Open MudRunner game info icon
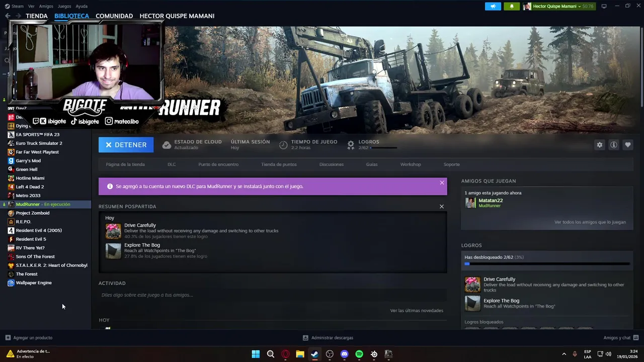644x362 pixels. (614, 145)
